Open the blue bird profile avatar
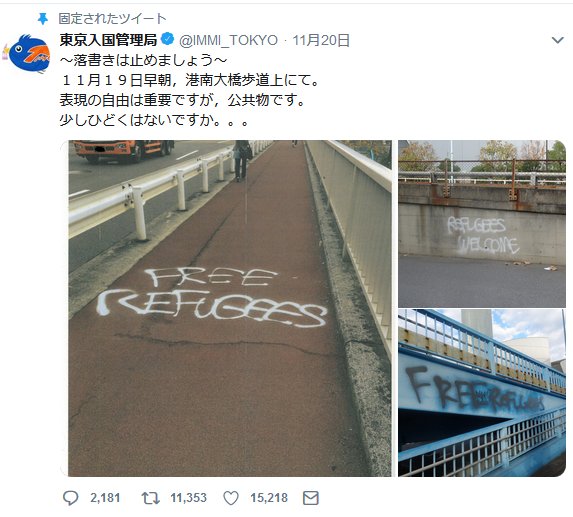 (x=27, y=53)
